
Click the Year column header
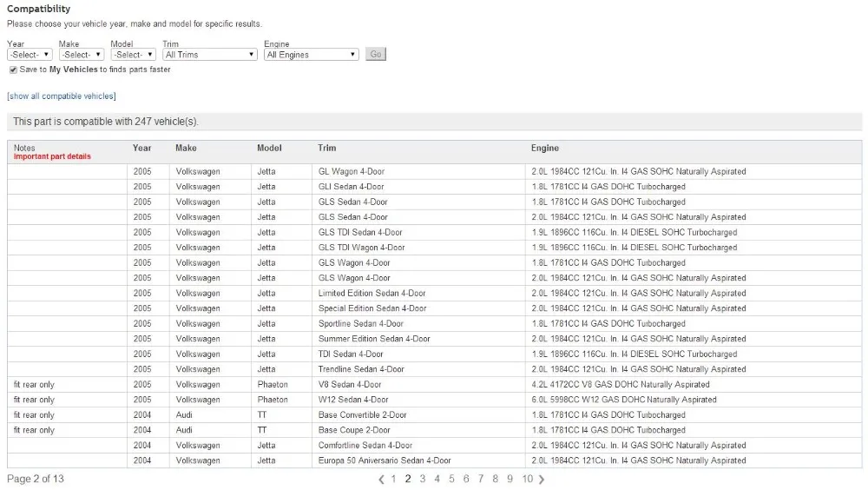[141, 148]
